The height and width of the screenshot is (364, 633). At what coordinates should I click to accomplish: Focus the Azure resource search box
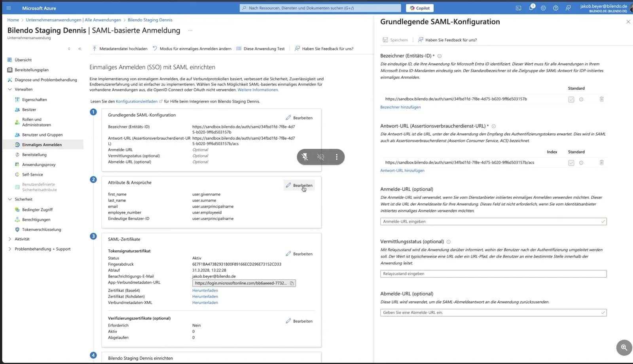tap(320, 8)
